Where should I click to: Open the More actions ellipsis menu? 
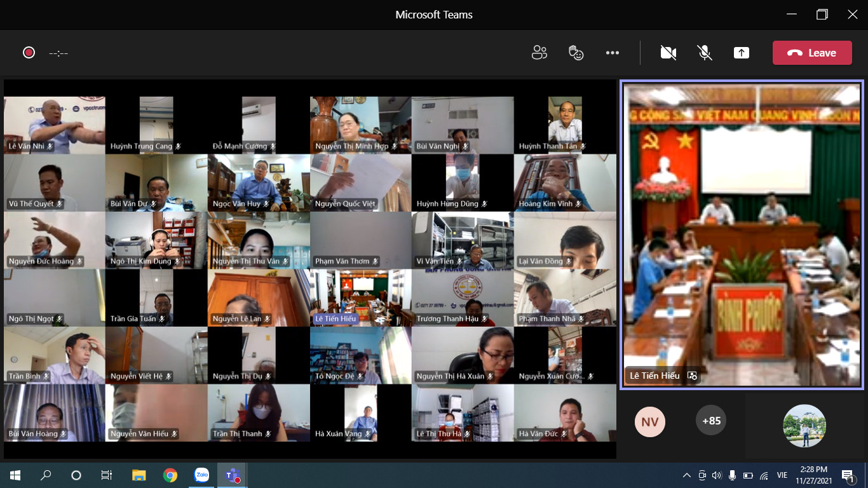coord(613,53)
